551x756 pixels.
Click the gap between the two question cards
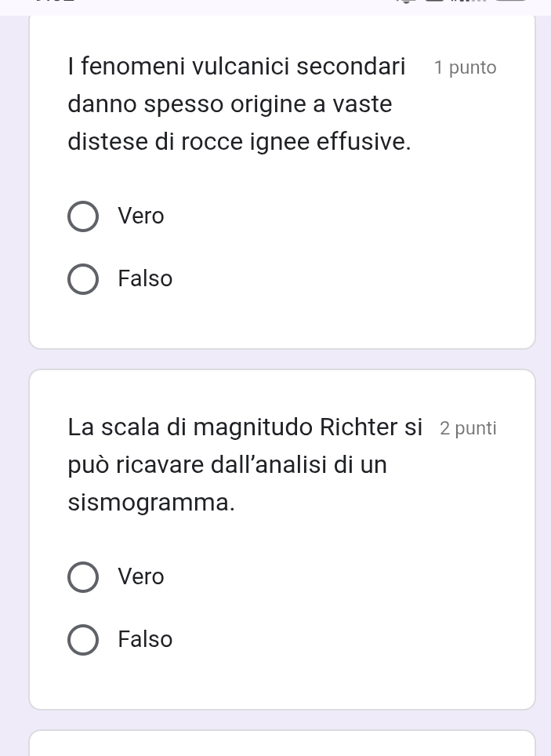[282, 359]
